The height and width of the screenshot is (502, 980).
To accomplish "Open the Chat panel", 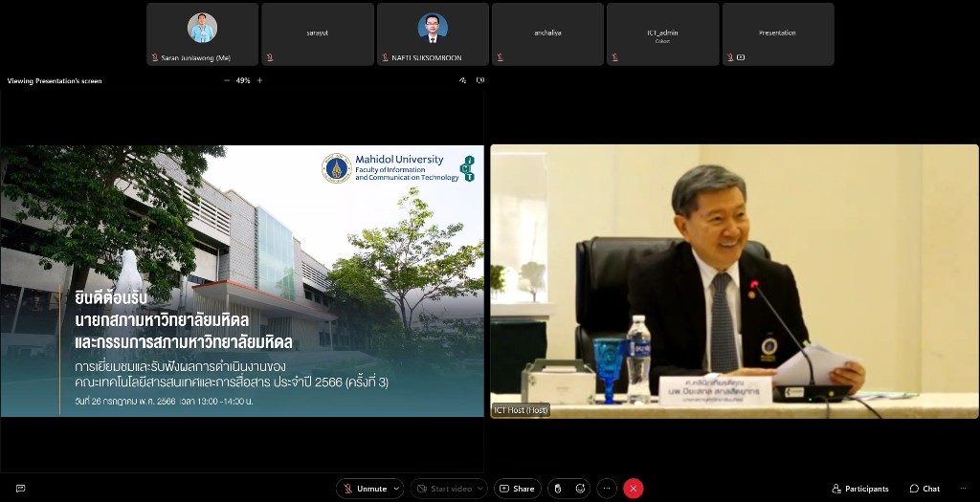I will [924, 489].
